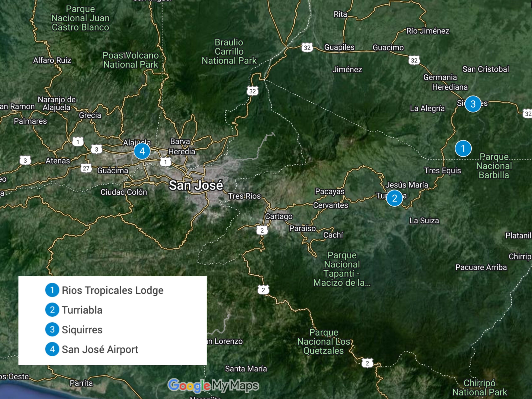The width and height of the screenshot is (532, 399).
Task: Click route 27 shield near Guácima
Action: coord(86,168)
